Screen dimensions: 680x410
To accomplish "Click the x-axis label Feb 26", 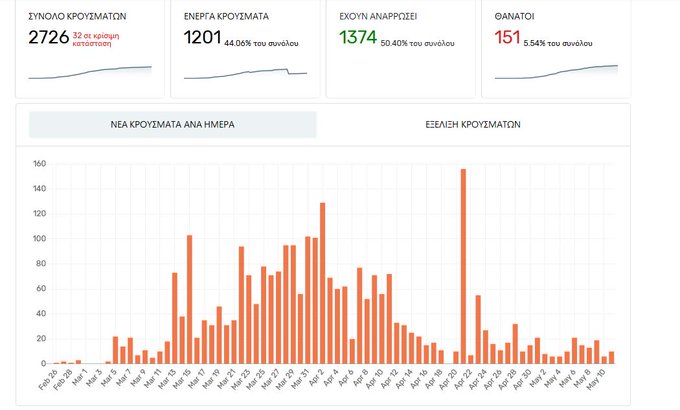I will click(x=47, y=380).
